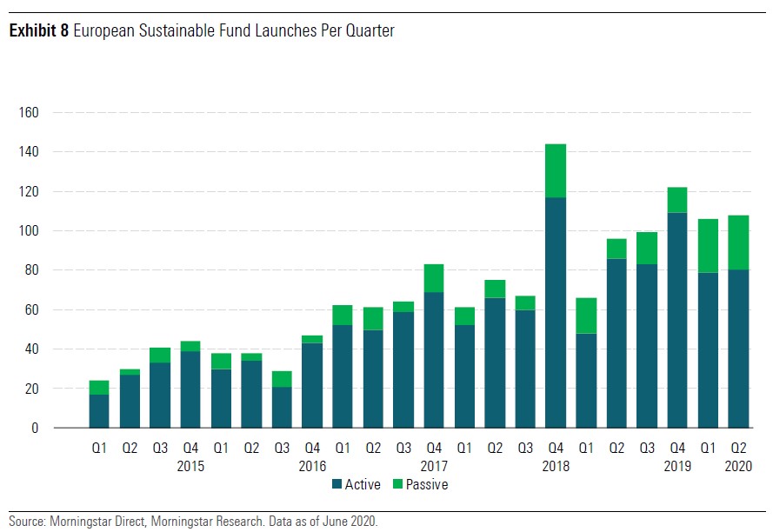Screen dimensions: 773x532
Task: Click the Morningstar Direct source footnote
Action: coord(194,522)
